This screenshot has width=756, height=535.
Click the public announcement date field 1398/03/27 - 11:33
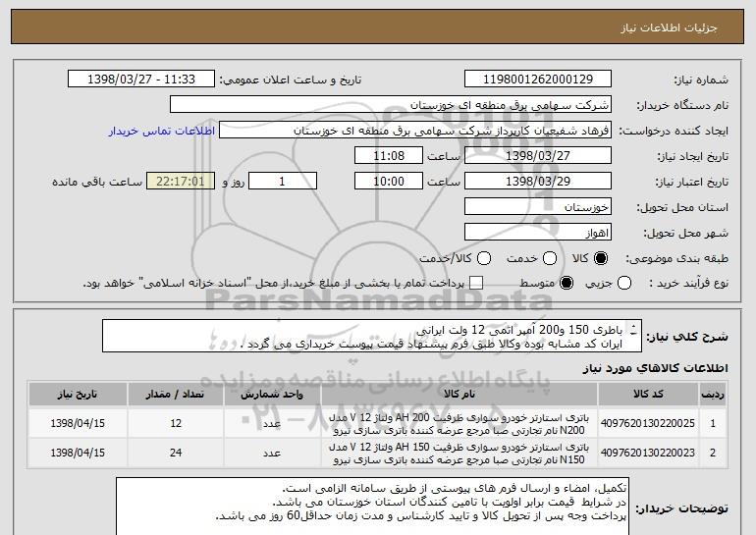(141, 80)
